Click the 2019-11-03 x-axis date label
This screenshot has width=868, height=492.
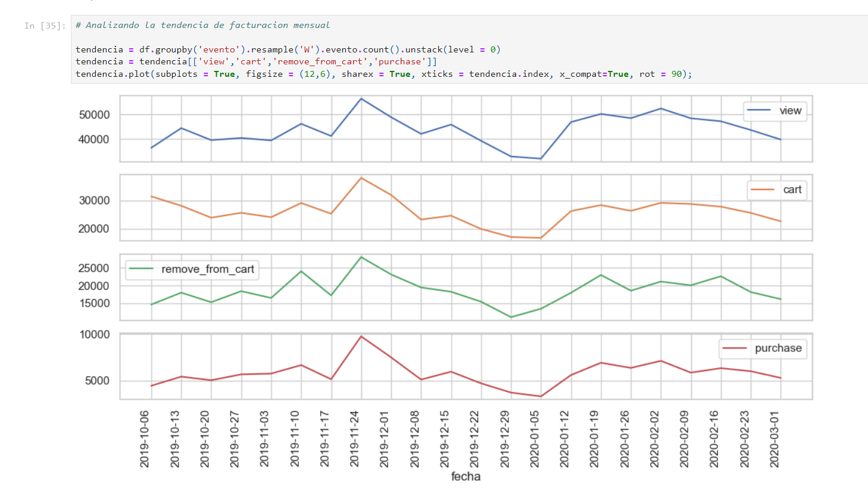click(265, 439)
